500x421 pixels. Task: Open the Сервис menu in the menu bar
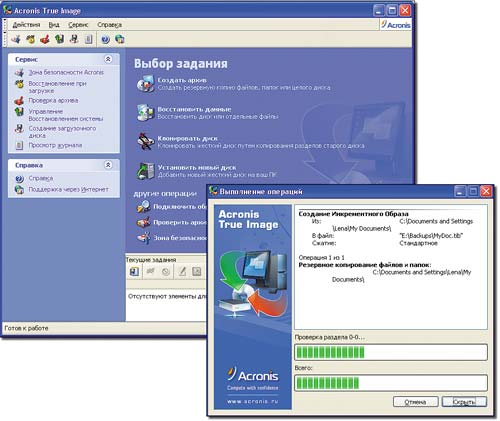tap(78, 25)
